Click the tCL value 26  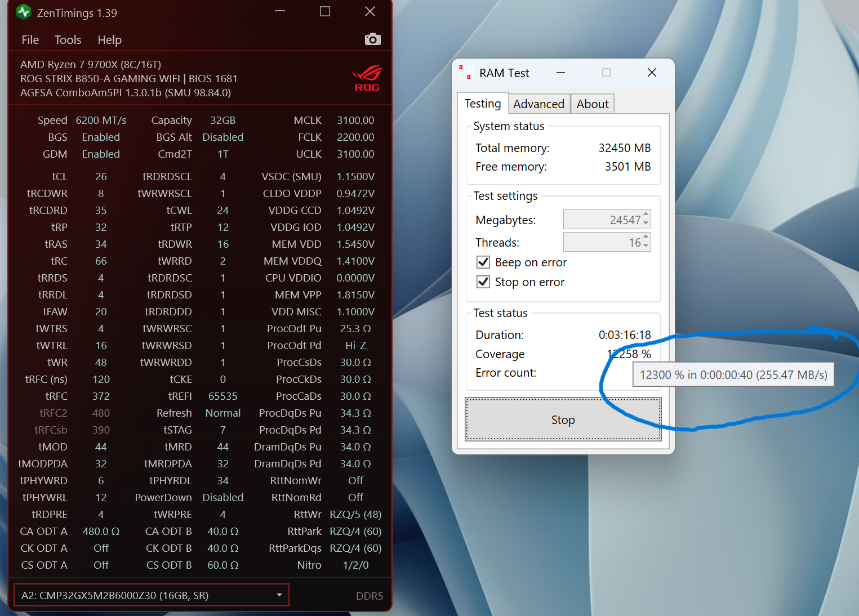tap(101, 177)
